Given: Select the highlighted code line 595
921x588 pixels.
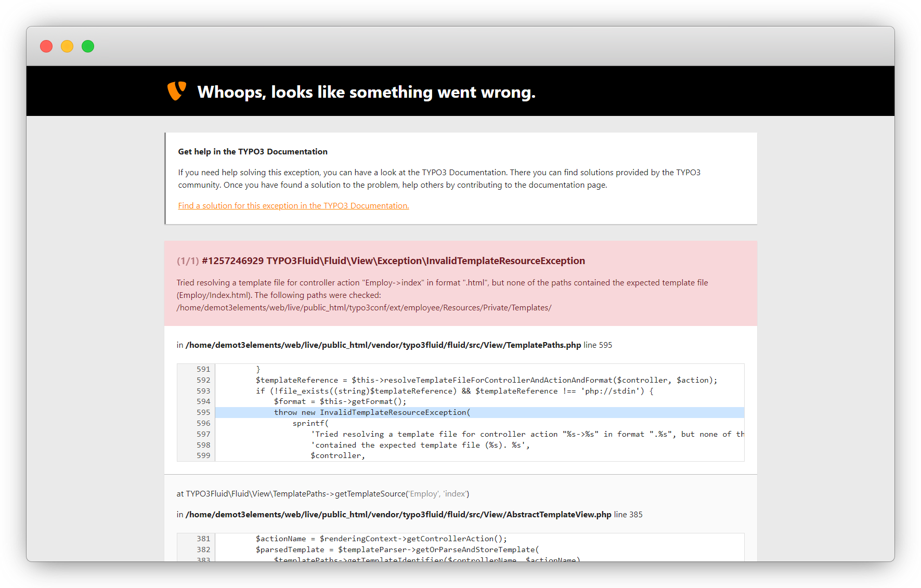Looking at the screenshot, I should (x=372, y=412).
